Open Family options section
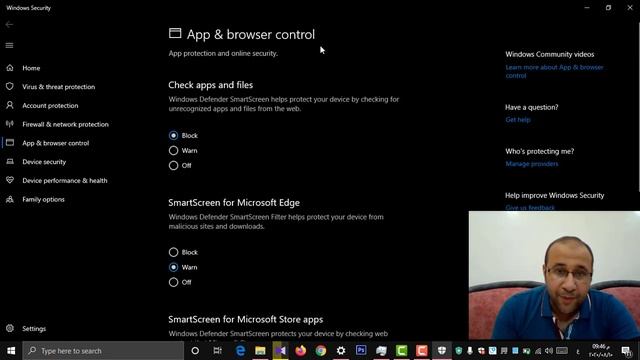This screenshot has height=360, width=640. [43, 200]
